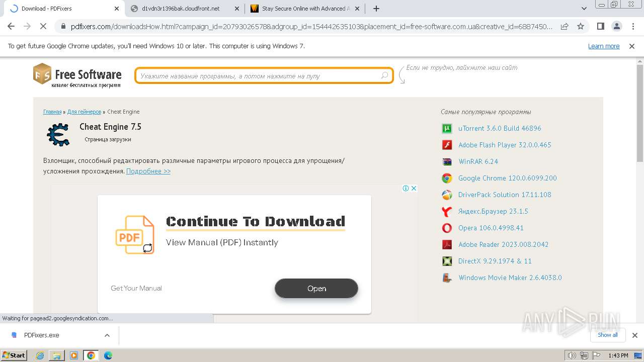The width and height of the screenshot is (644, 362).
Task: Click the Yandex Browser icon
Action: click(447, 211)
